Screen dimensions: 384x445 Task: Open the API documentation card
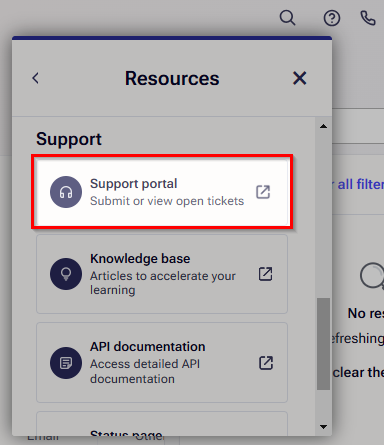162,363
